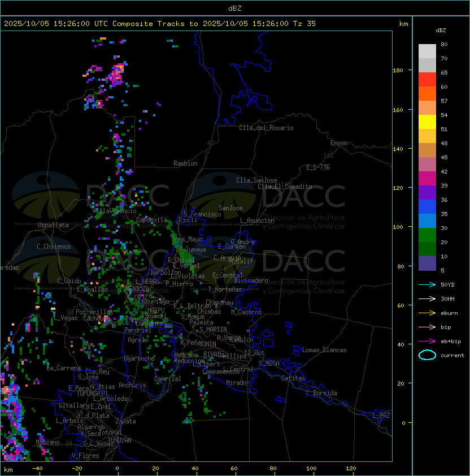Click the 180 km tick on right axis
This screenshot has height=476, width=470.
tap(398, 71)
